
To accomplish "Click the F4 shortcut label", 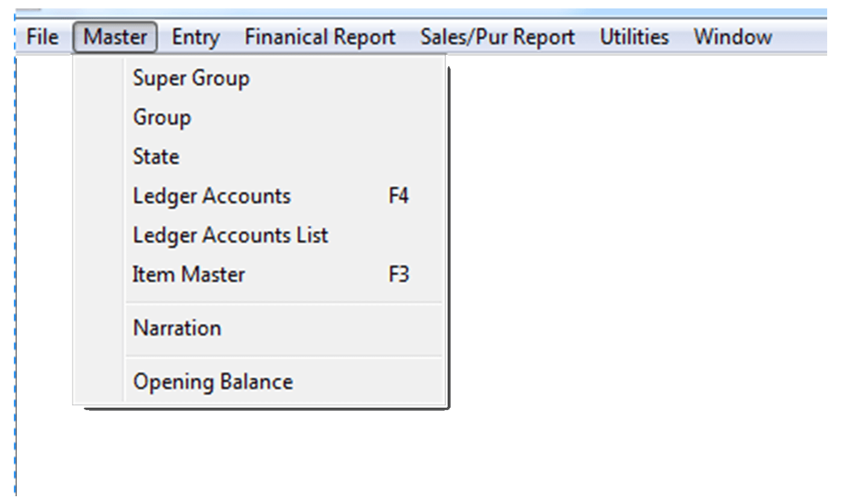I will pos(398,196).
